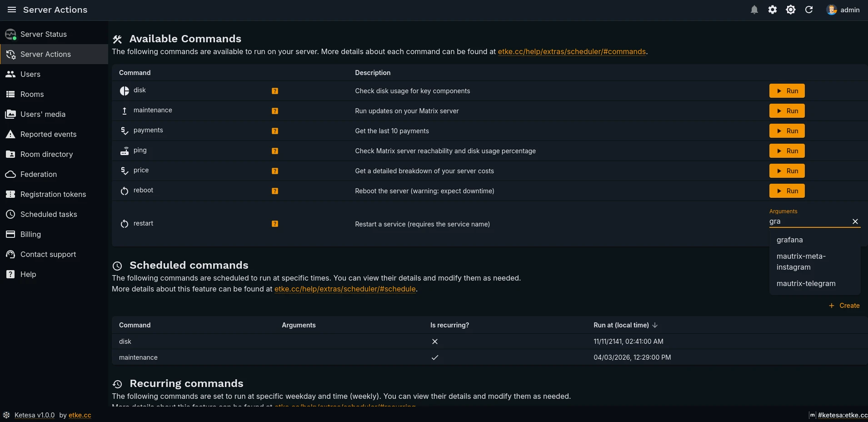Go to Federation page

click(54, 174)
